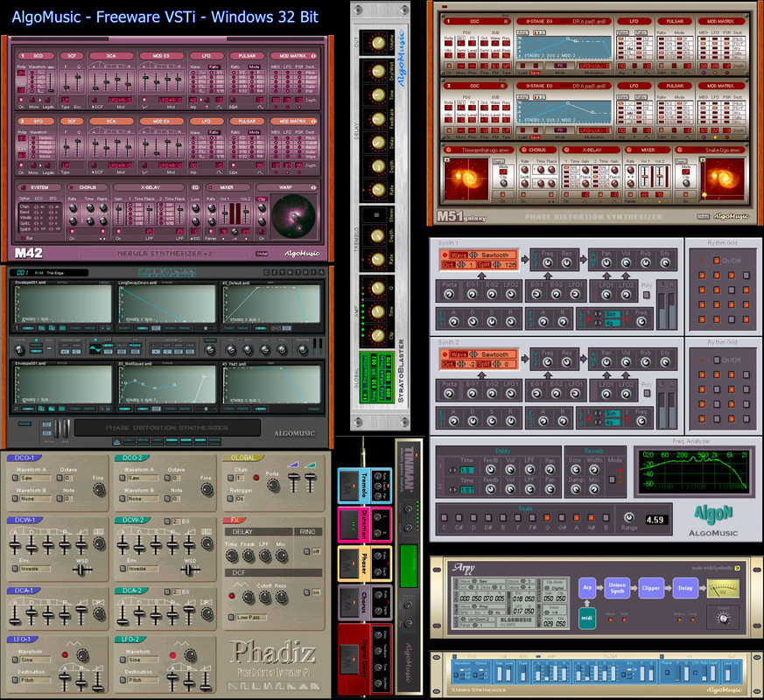Click the Clipper block in Arpy
This screenshot has width=764, height=700.
651,587
